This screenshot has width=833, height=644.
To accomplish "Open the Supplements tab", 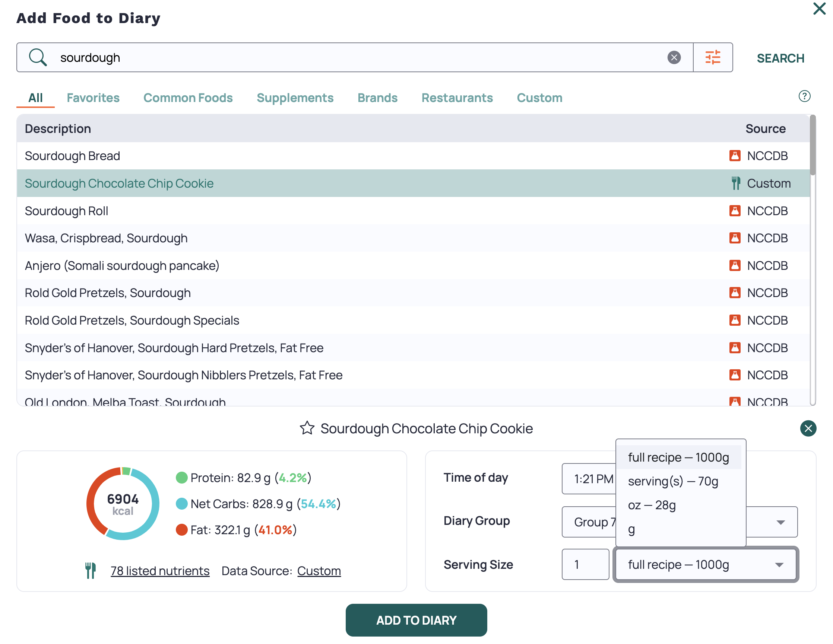I will click(x=295, y=98).
